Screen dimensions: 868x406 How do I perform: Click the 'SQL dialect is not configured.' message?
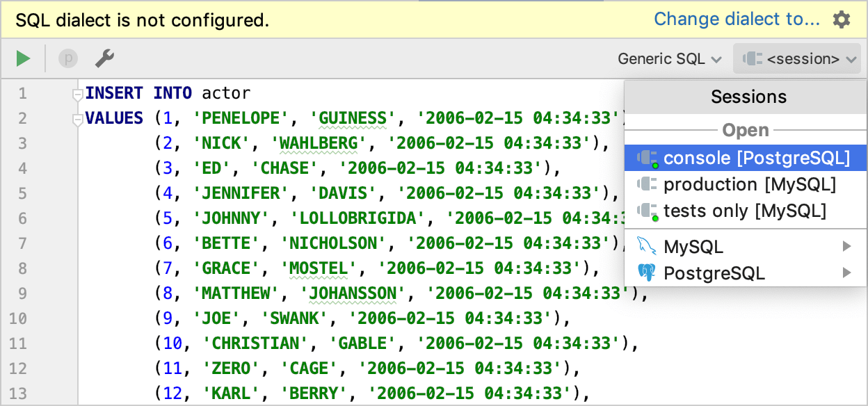142,20
